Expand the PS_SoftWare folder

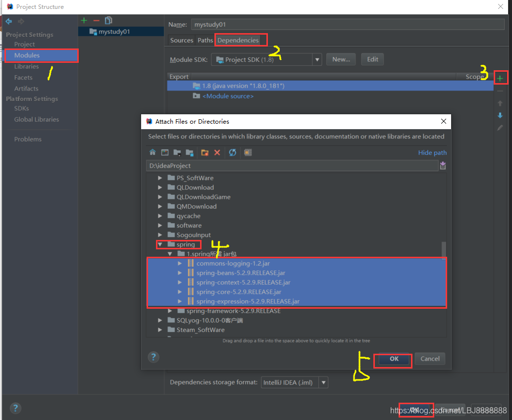coord(160,178)
